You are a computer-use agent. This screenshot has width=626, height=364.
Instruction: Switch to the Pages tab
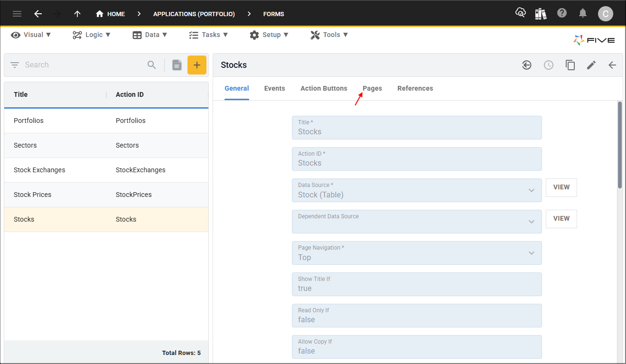[372, 88]
